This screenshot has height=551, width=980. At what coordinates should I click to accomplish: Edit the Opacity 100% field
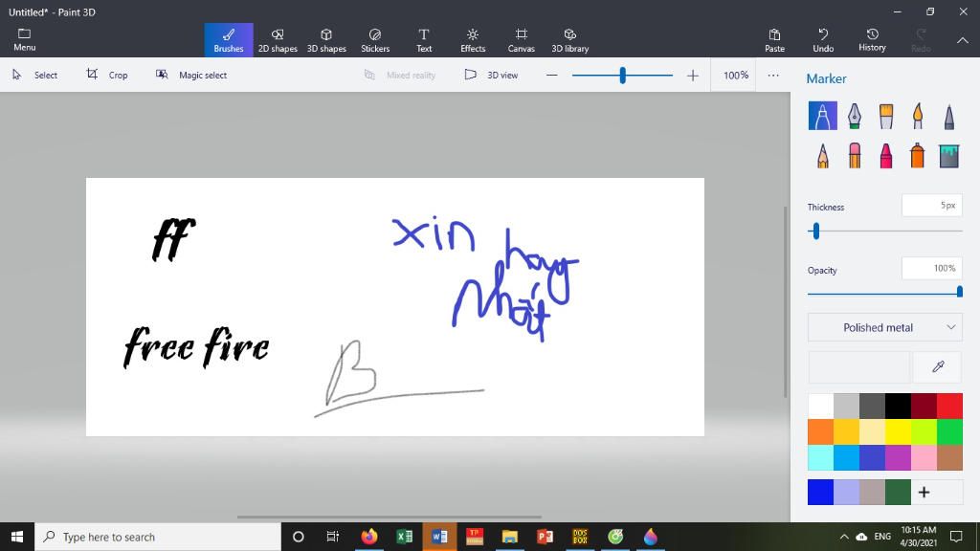[x=932, y=269]
